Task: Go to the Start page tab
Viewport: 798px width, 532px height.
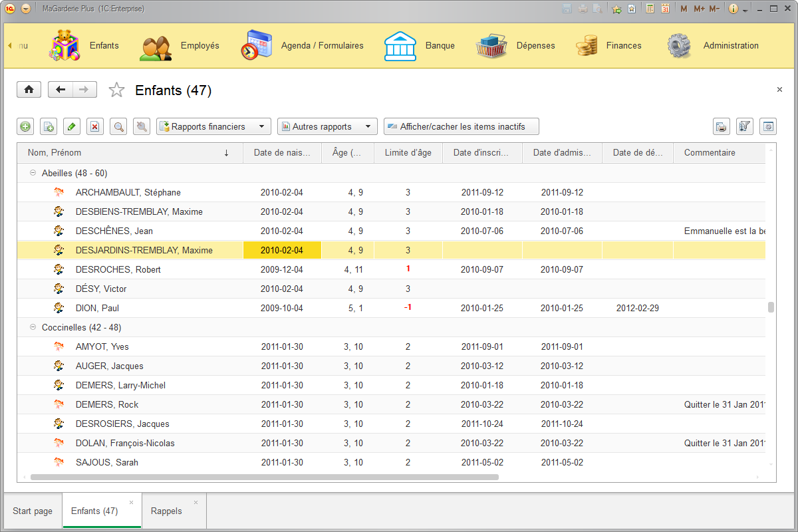Action: tap(32, 511)
